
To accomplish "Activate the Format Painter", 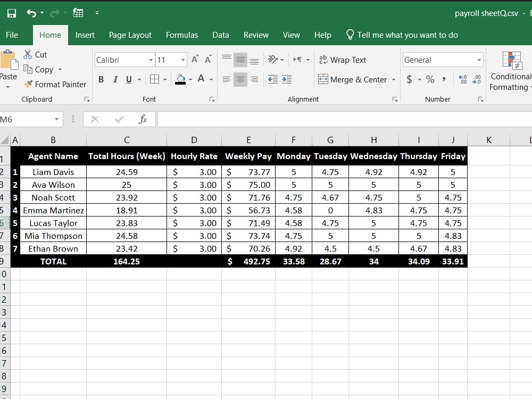I will point(55,85).
